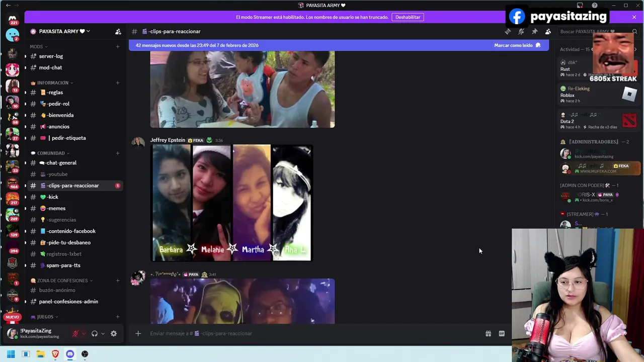
Task: Select the -clips-para-reaccionar channel in sidebar
Action: (74, 186)
